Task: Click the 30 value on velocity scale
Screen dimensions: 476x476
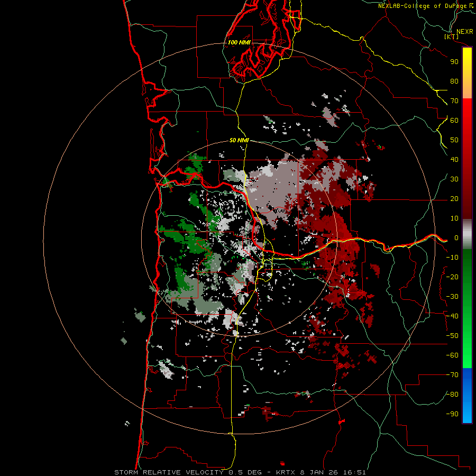Action: pos(454,179)
